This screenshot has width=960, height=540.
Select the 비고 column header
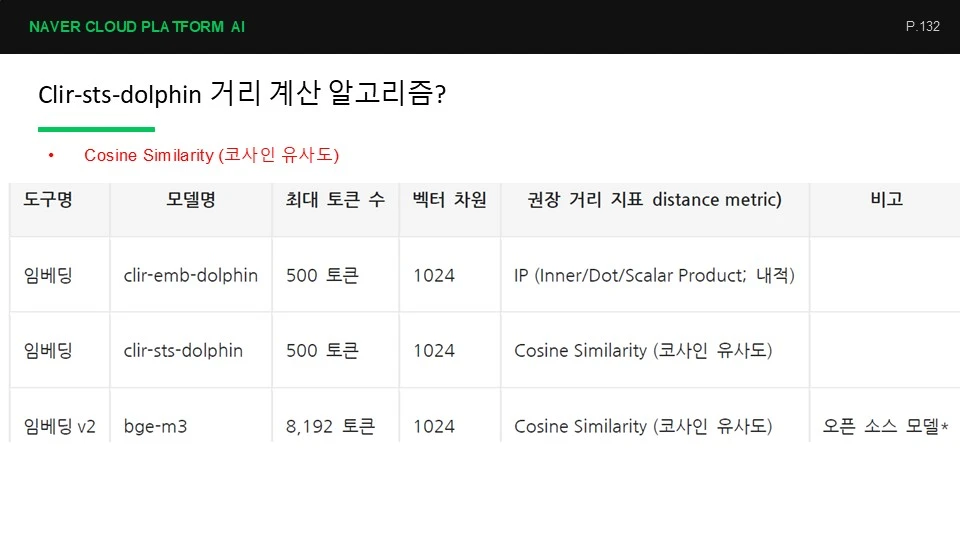point(887,199)
